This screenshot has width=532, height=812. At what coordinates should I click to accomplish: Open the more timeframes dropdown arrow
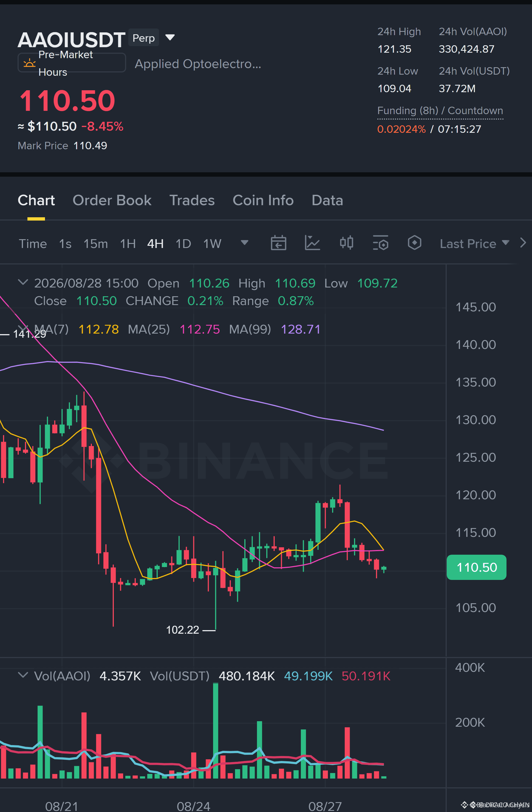(245, 243)
